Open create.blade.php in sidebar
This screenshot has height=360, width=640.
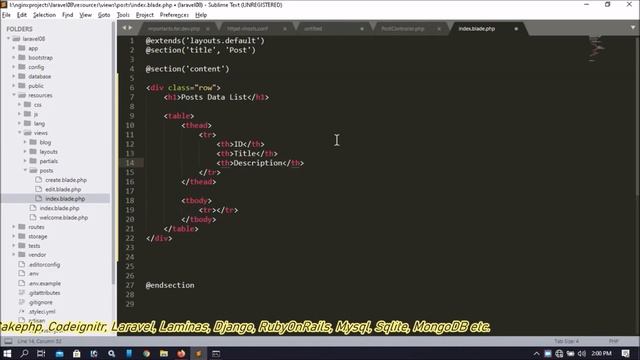66,180
